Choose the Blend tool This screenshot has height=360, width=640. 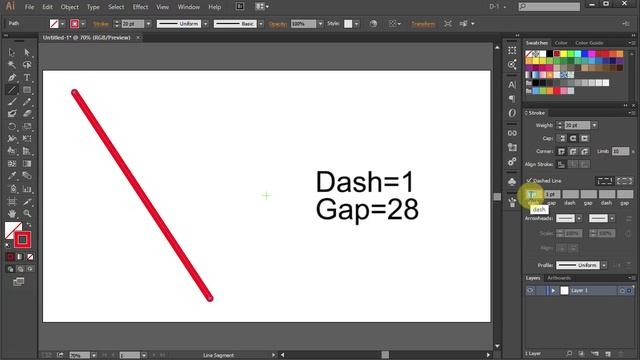click(27, 176)
